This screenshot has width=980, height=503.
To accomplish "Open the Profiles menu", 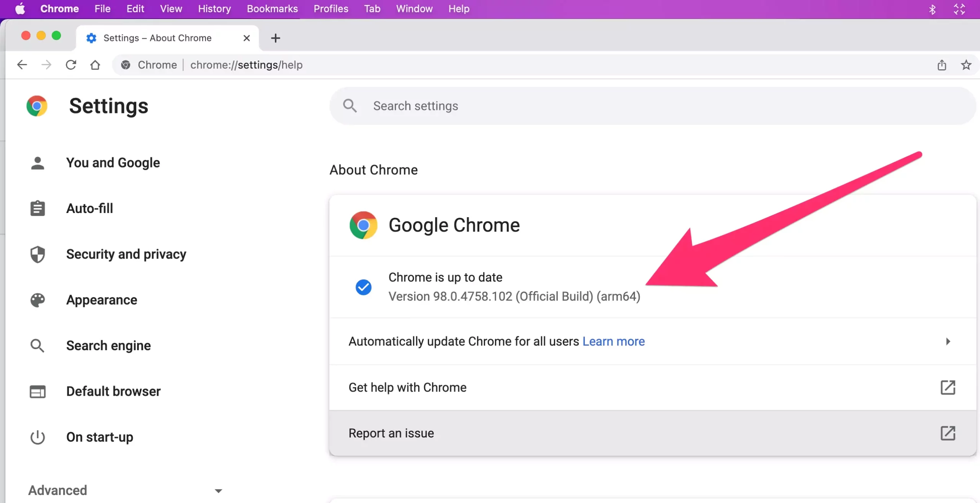I will click(331, 9).
